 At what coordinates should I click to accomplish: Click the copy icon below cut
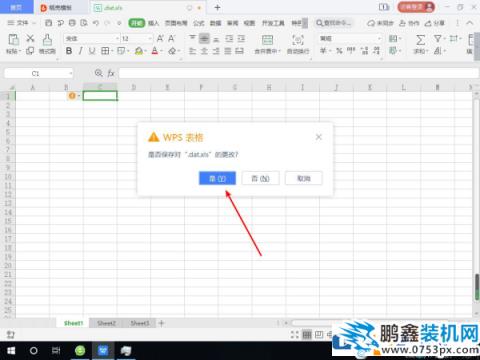pyautogui.click(x=30, y=51)
